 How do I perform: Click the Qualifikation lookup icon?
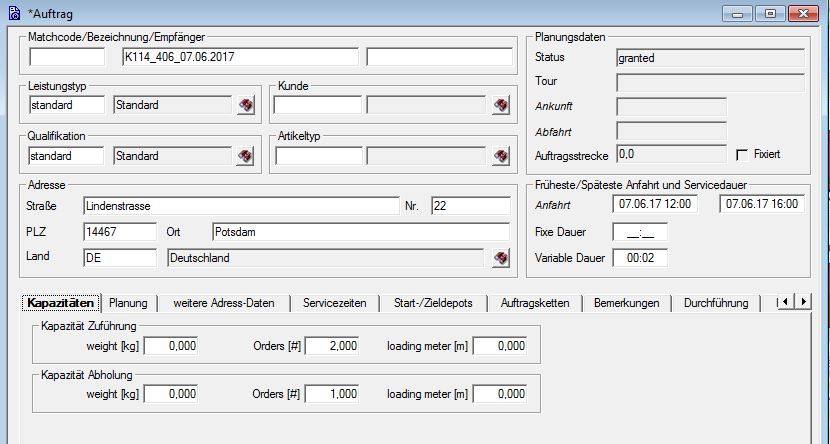click(x=245, y=156)
